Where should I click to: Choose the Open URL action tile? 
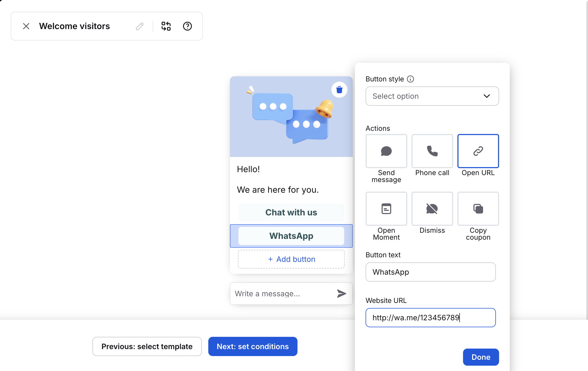[478, 151]
